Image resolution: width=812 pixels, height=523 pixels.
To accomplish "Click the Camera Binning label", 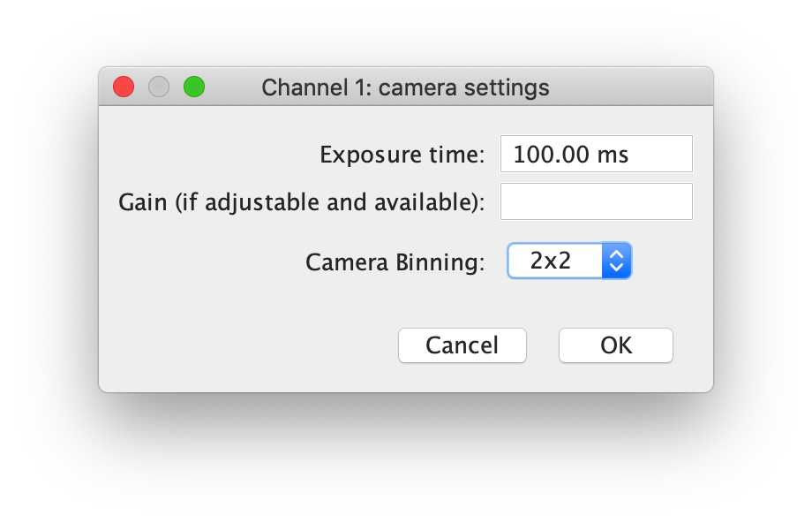I will 395,262.
